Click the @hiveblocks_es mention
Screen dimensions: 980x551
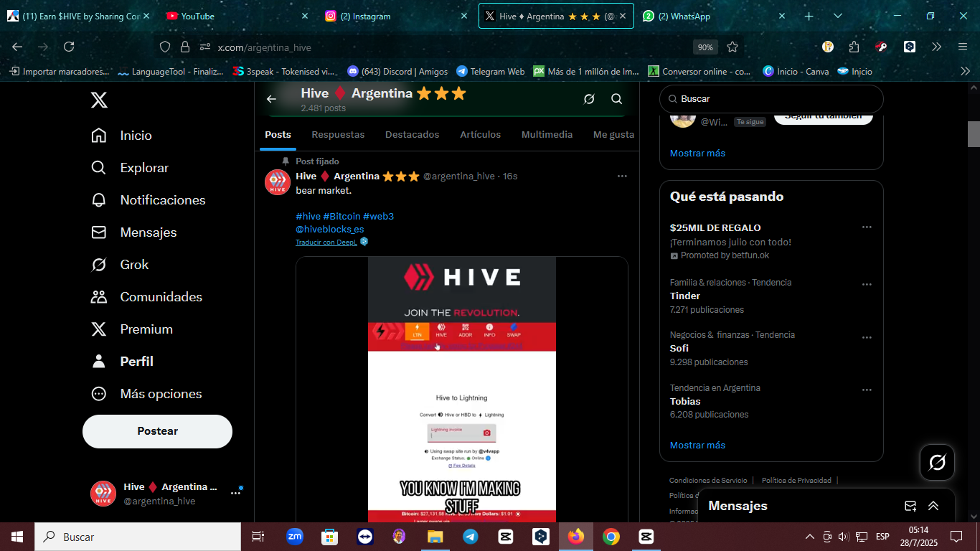coord(329,229)
